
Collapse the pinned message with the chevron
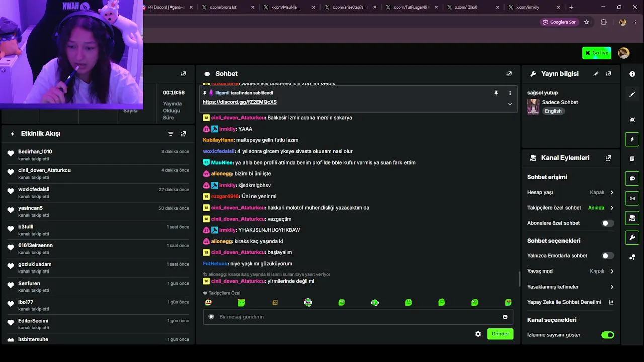[510, 104]
